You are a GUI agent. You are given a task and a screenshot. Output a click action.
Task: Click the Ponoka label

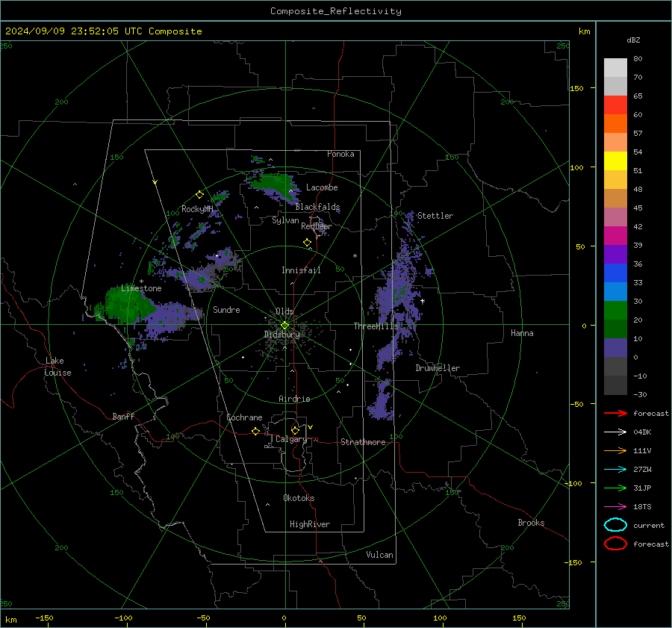(x=340, y=154)
